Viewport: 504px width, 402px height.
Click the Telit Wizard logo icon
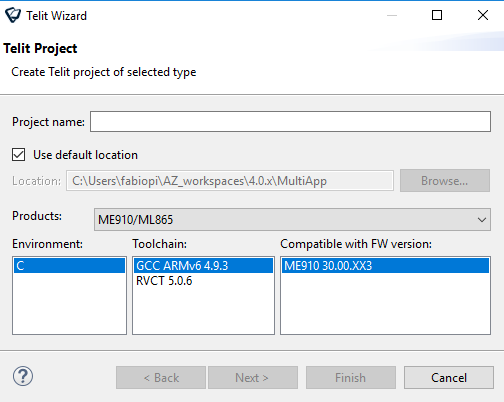pos(13,15)
